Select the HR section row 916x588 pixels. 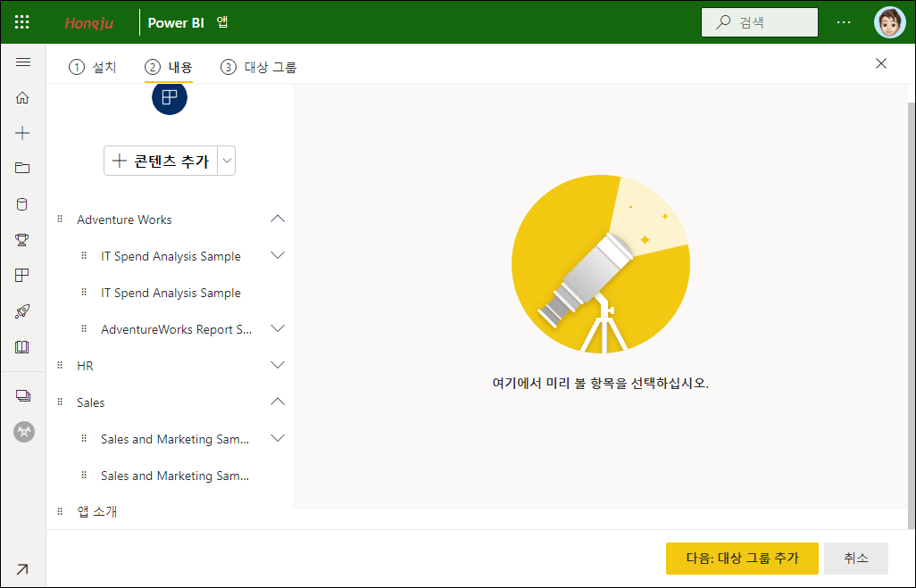(170, 366)
